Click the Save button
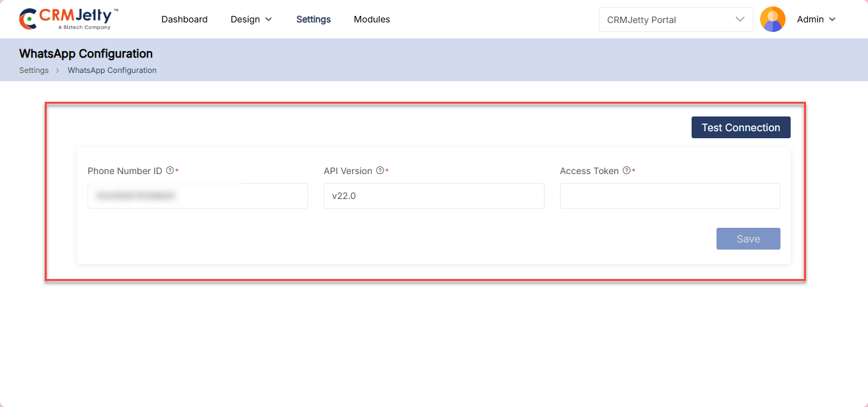Screen dimensions: 868x407 (x=748, y=239)
